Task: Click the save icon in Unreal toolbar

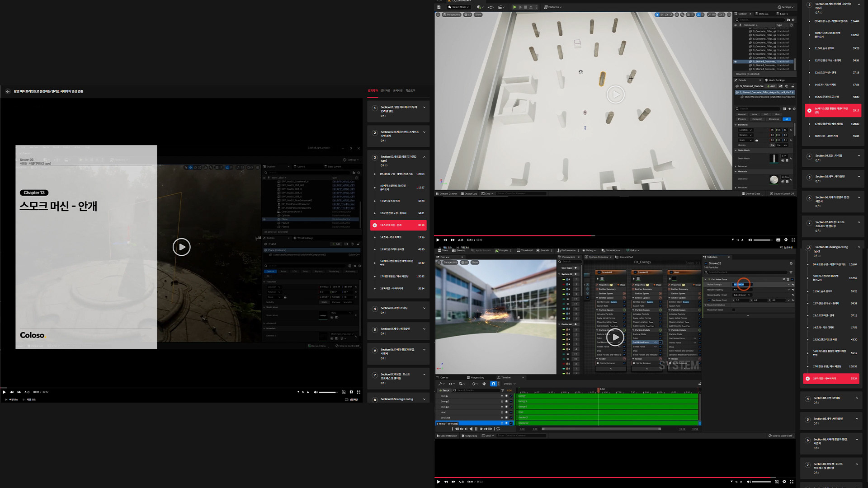Action: click(x=439, y=7)
